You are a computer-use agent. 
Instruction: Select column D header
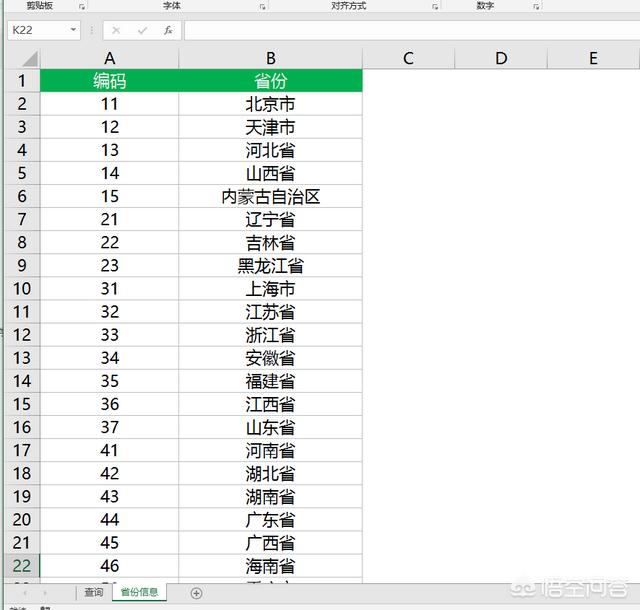(501, 58)
